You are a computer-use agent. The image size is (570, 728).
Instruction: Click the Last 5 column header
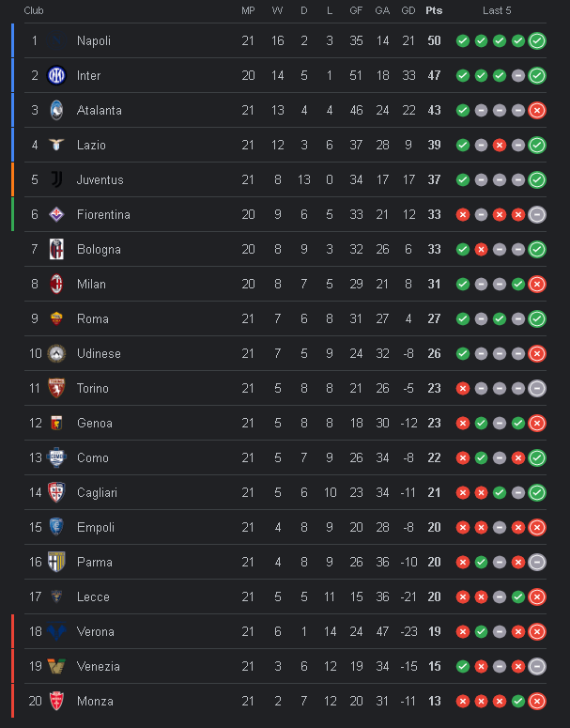click(497, 10)
